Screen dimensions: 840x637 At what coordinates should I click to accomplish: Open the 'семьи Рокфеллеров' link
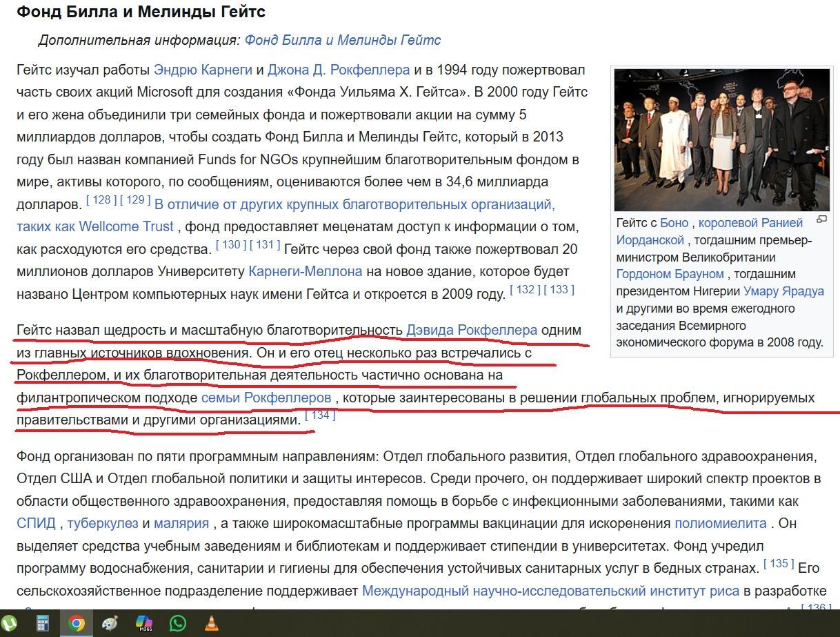tap(266, 398)
